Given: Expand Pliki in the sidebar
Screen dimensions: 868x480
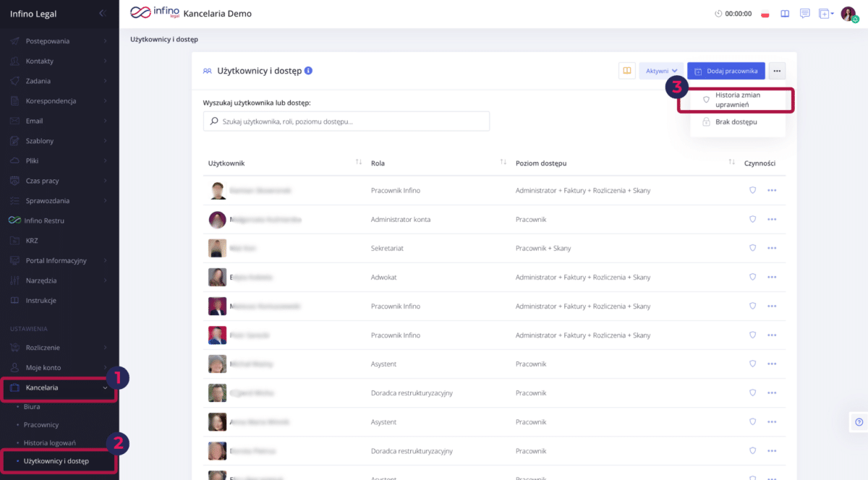Looking at the screenshot, I should click(x=59, y=160).
